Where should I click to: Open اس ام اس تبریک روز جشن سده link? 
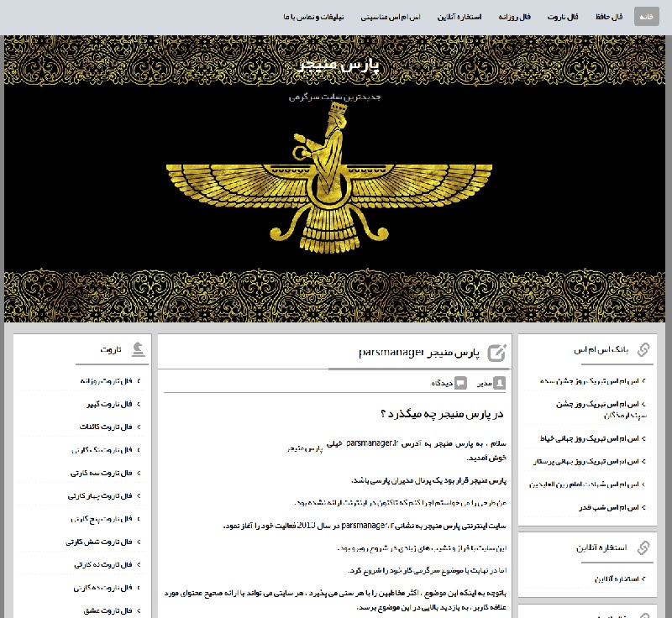[x=590, y=380]
